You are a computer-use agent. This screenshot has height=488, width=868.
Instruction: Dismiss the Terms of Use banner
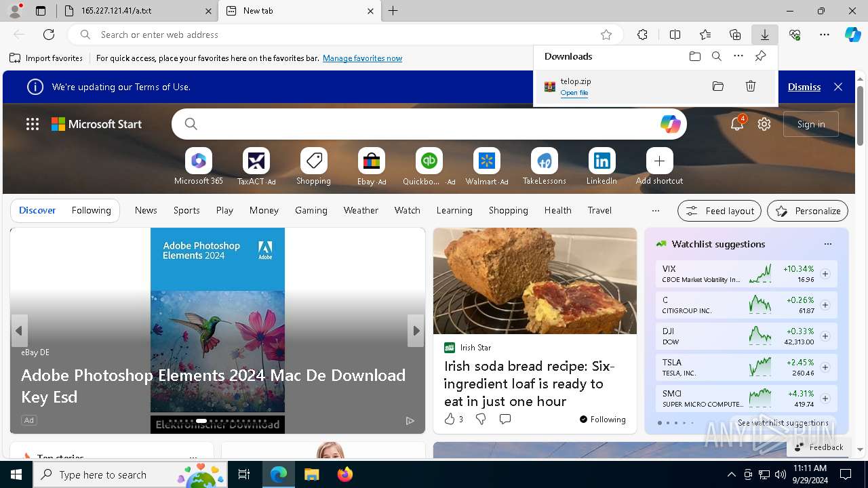804,87
